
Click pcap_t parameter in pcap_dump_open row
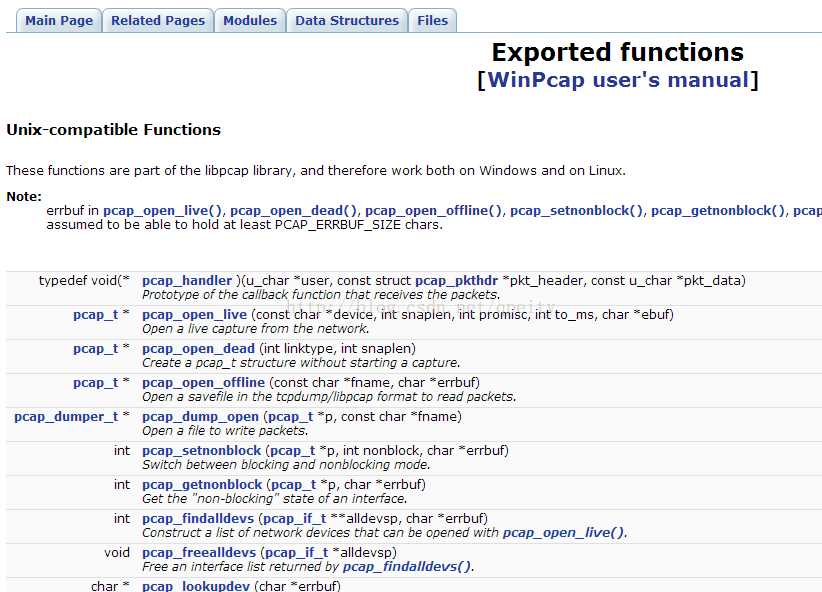(290, 417)
